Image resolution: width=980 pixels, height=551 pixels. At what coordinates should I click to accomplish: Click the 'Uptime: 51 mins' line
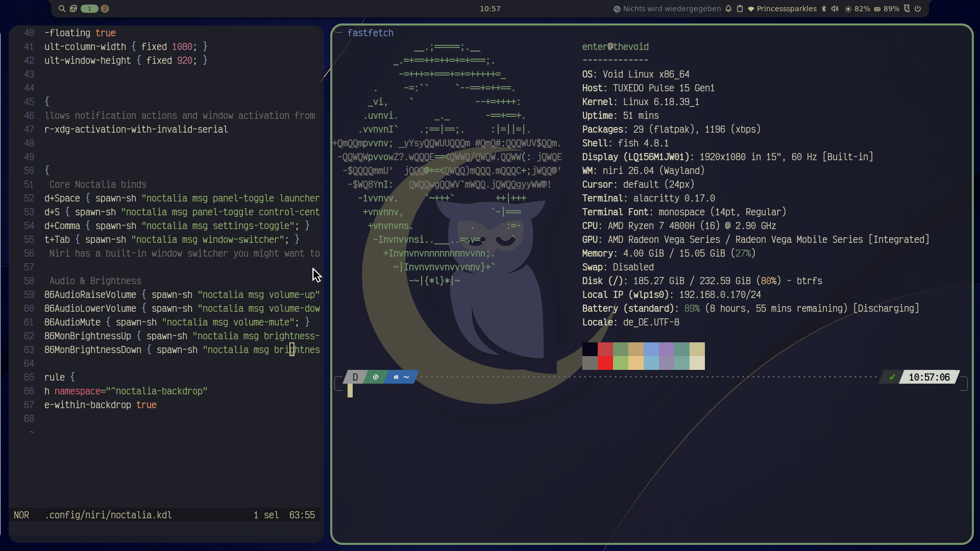pos(621,116)
